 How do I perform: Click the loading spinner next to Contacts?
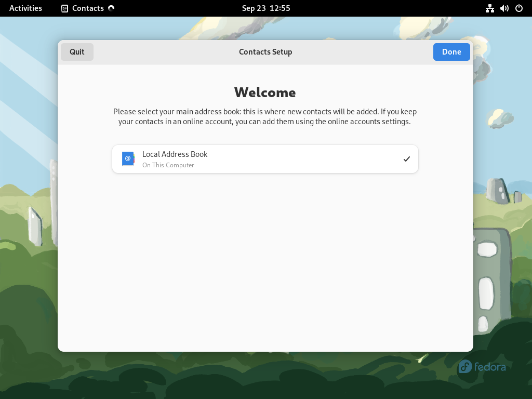click(111, 8)
